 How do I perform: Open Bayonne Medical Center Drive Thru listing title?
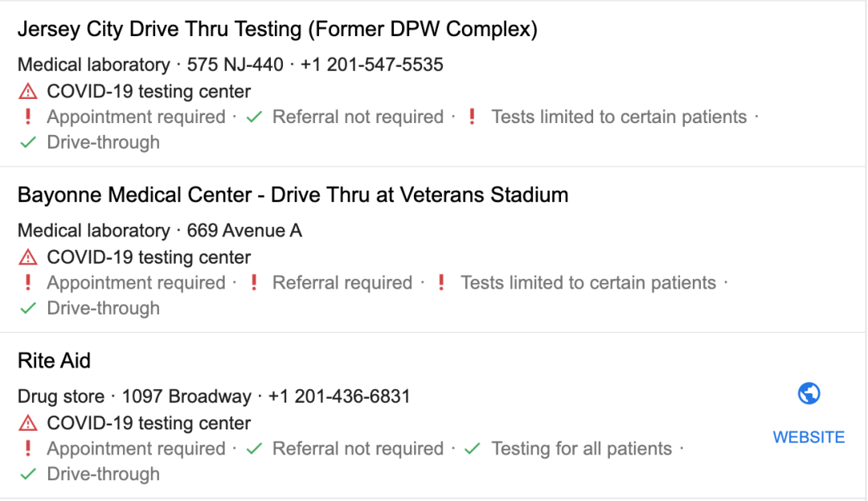click(293, 195)
